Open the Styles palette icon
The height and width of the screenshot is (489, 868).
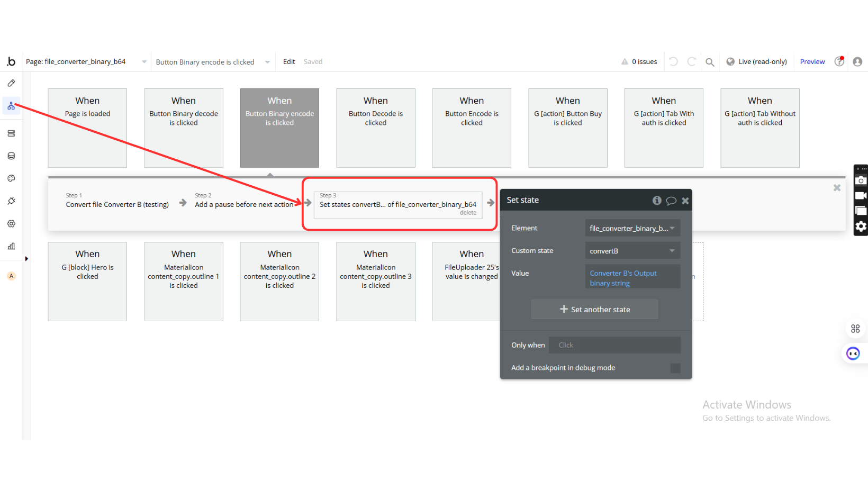click(11, 178)
